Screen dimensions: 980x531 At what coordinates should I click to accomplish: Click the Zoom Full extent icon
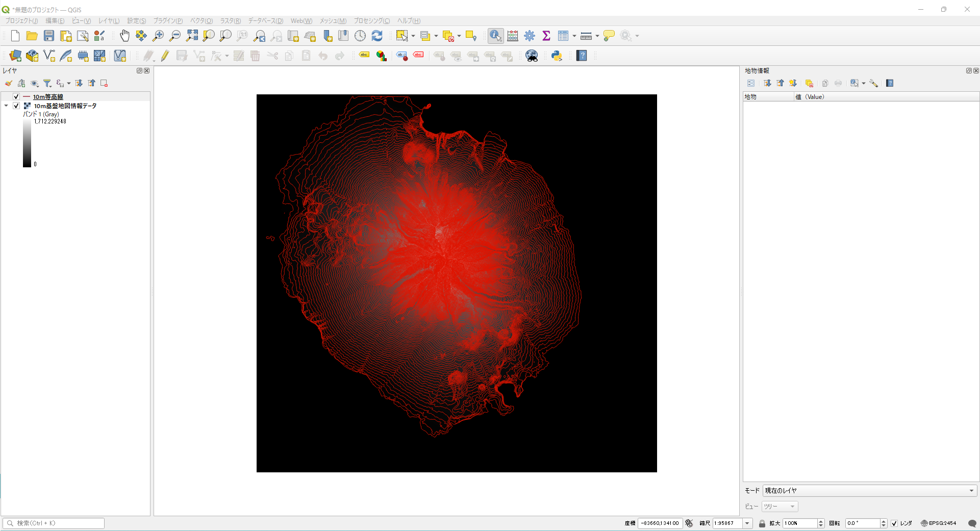coord(192,36)
